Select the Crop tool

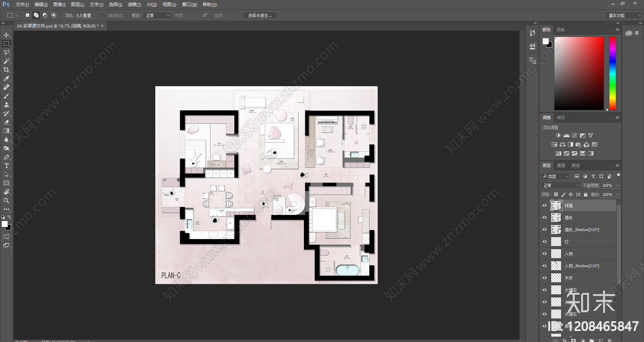[6, 70]
